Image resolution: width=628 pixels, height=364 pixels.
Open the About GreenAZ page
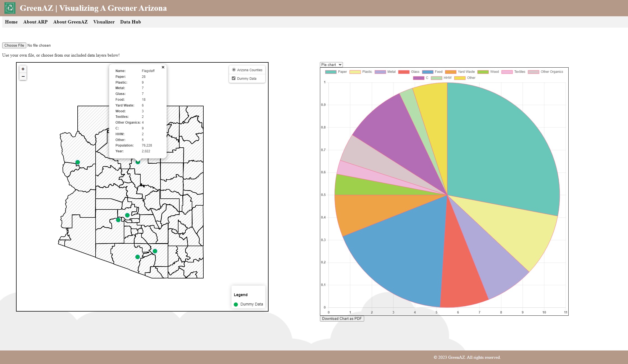[x=70, y=22]
